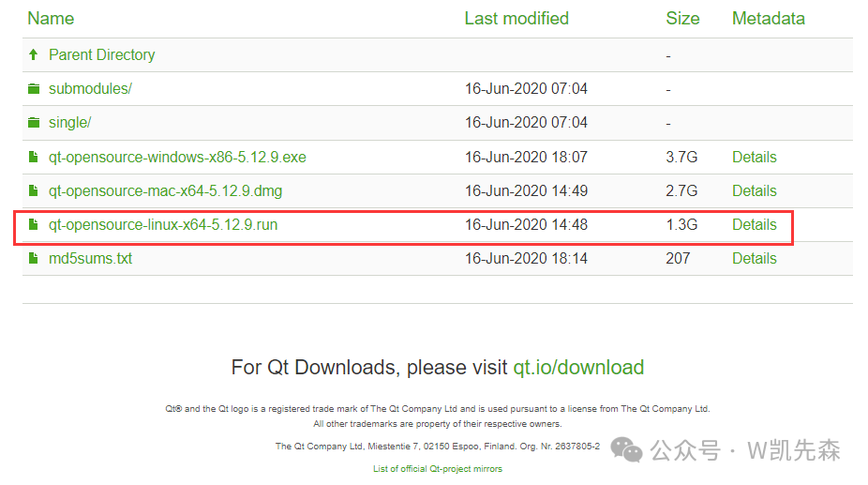Image resolution: width=868 pixels, height=485 pixels.
Task: Download qt-opensource-windows-x86-5.12.9.exe
Action: [x=177, y=158]
